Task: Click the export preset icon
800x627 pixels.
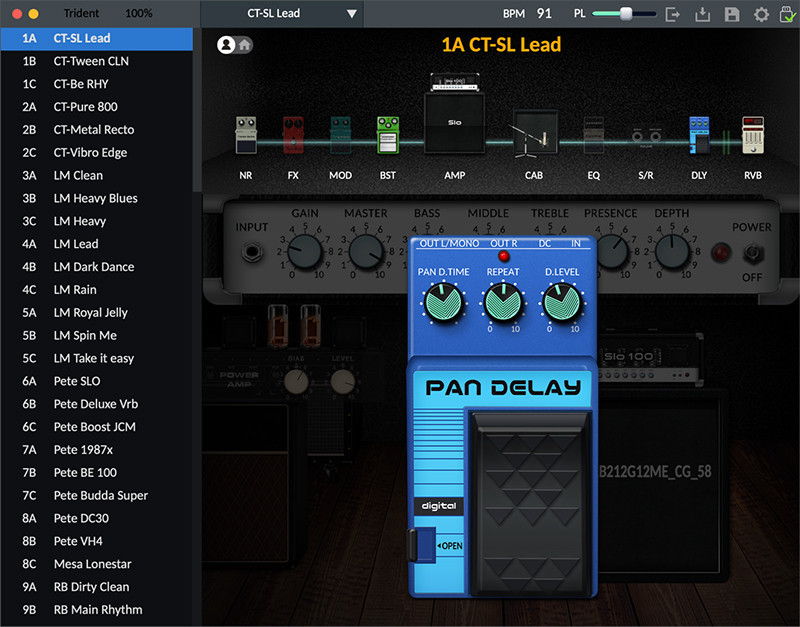Action: tap(673, 14)
